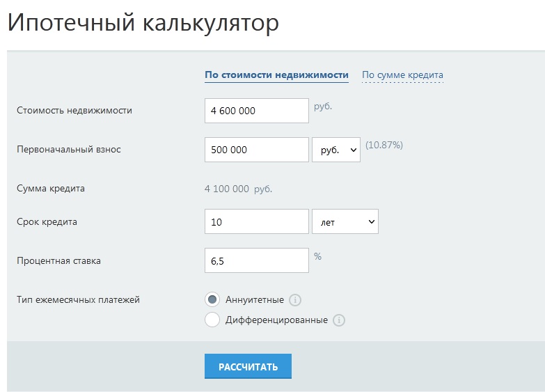Select the Аннуитетные payment type radio
This screenshot has height=392, width=545.
tap(212, 299)
